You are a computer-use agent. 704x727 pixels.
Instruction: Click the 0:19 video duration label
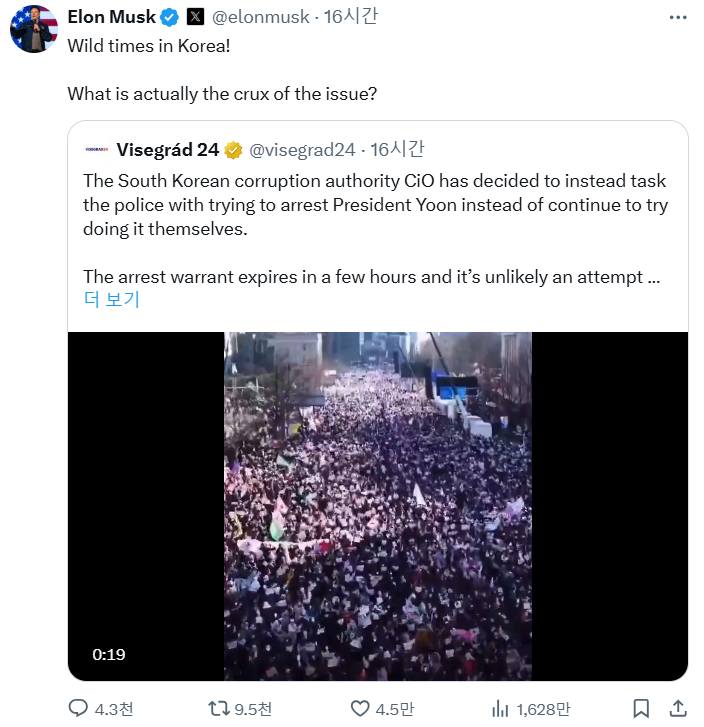[108, 654]
